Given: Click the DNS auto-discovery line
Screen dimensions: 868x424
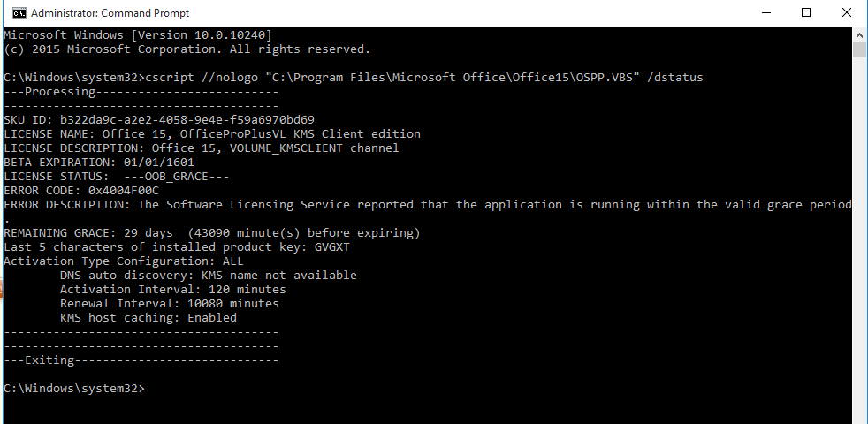Looking at the screenshot, I should click(x=209, y=275).
